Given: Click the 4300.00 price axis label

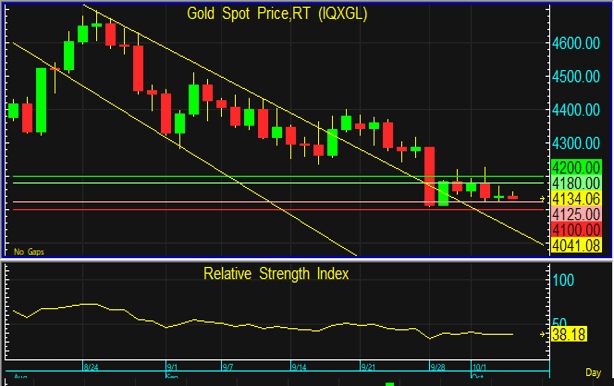Looking at the screenshot, I should click(x=576, y=143).
